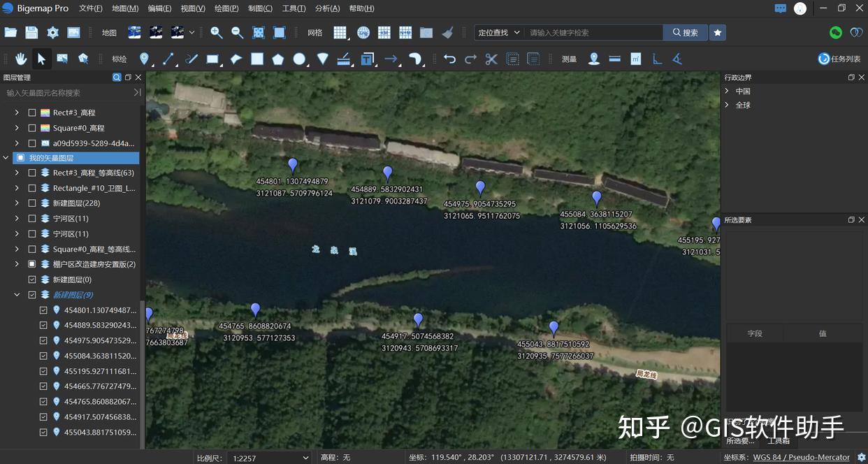Image resolution: width=868 pixels, height=464 pixels.
Task: Open the point marker drawing tool
Action: tap(145, 59)
